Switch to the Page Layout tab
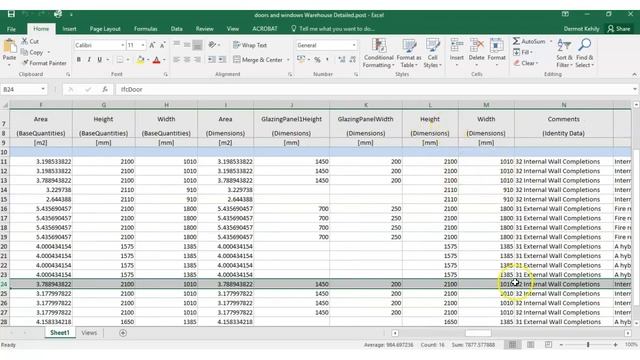This screenshot has height=360, width=640. (x=105, y=29)
